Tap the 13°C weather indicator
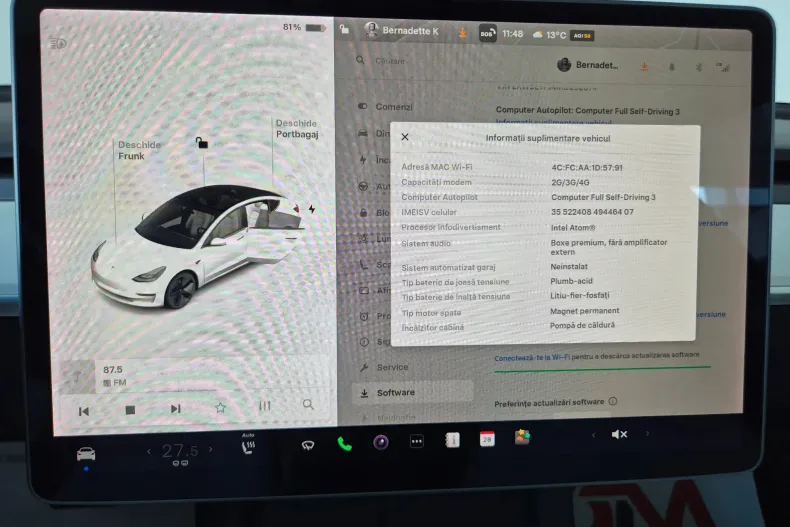Image resolution: width=790 pixels, height=527 pixels. pyautogui.click(x=549, y=35)
